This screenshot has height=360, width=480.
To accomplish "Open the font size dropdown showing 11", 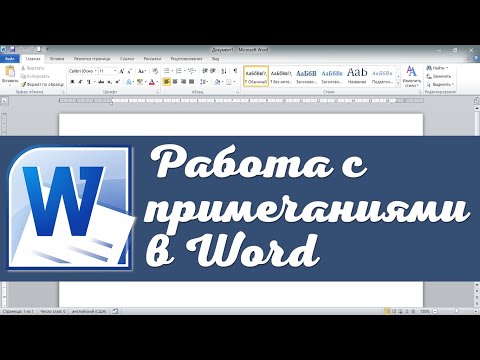I will [x=115, y=71].
